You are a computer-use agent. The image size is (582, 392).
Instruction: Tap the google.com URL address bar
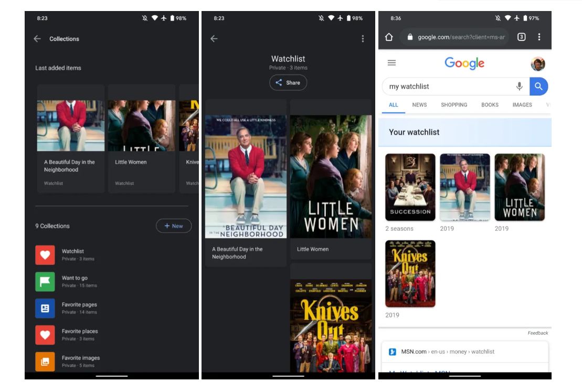[x=454, y=37]
